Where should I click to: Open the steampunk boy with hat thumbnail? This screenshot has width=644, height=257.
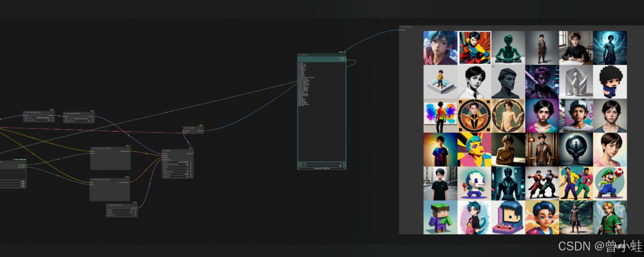point(542,150)
